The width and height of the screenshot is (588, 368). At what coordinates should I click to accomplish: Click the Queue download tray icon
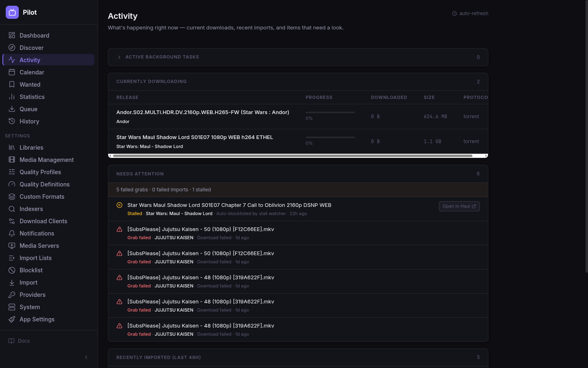tap(12, 109)
